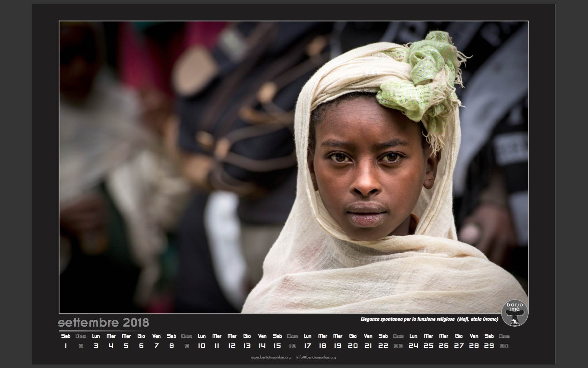Select calendar day number 27
The height and width of the screenshot is (368, 588).
coord(459,346)
